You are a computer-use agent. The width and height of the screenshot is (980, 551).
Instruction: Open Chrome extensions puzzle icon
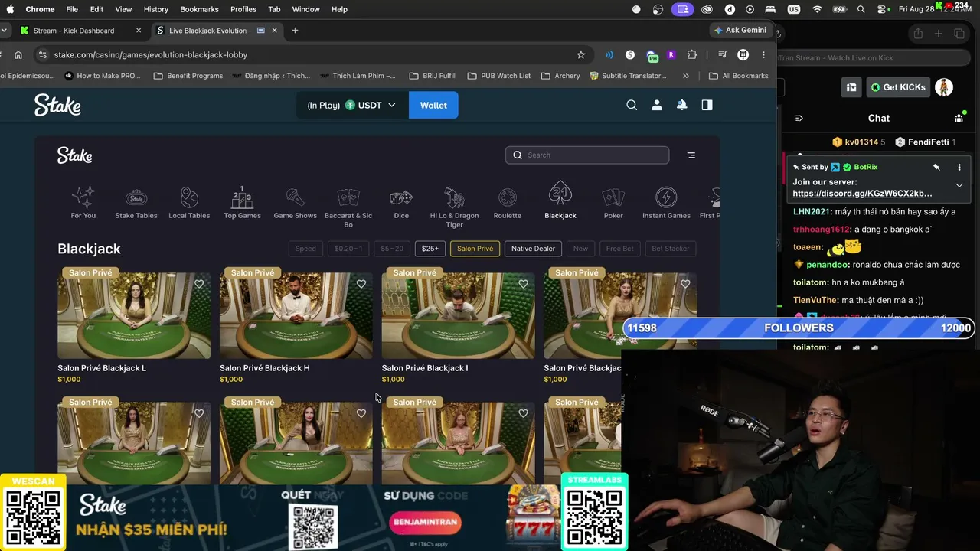[x=692, y=55]
